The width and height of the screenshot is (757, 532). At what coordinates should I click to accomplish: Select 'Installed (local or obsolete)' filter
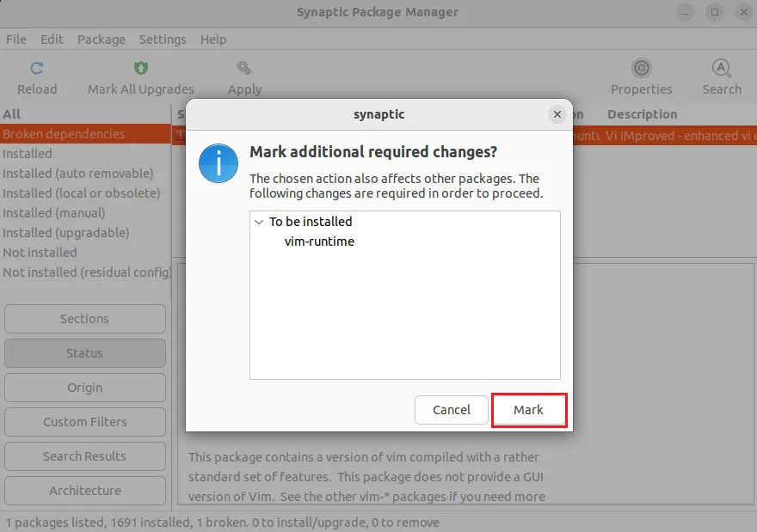point(85,193)
